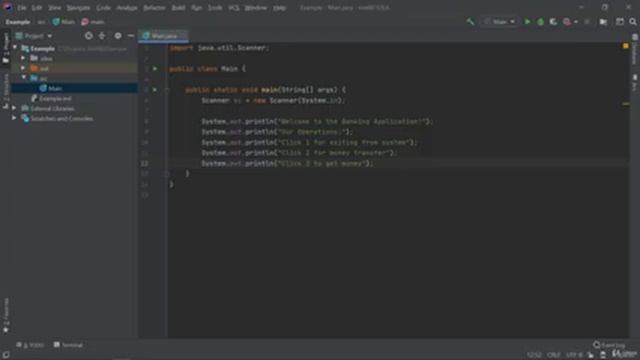Toggle the Database tool window on right edge

point(635,50)
